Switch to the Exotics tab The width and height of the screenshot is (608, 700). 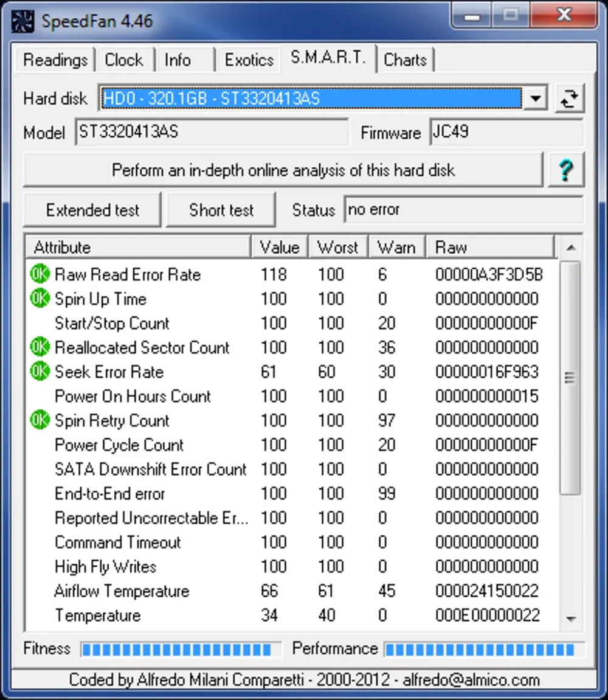249,60
